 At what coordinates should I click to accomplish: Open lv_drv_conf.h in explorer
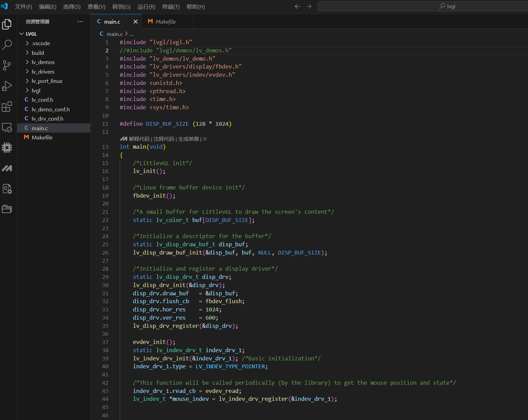point(53,119)
